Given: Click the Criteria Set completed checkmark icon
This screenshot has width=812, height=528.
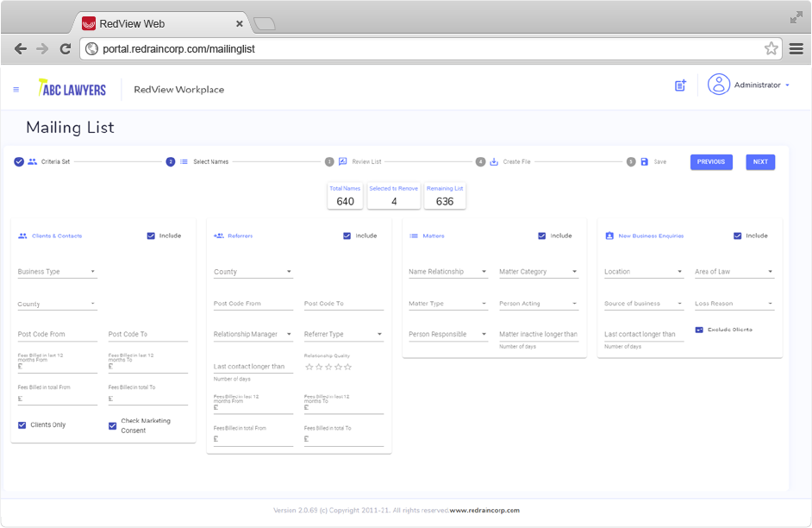Looking at the screenshot, I should point(19,161).
